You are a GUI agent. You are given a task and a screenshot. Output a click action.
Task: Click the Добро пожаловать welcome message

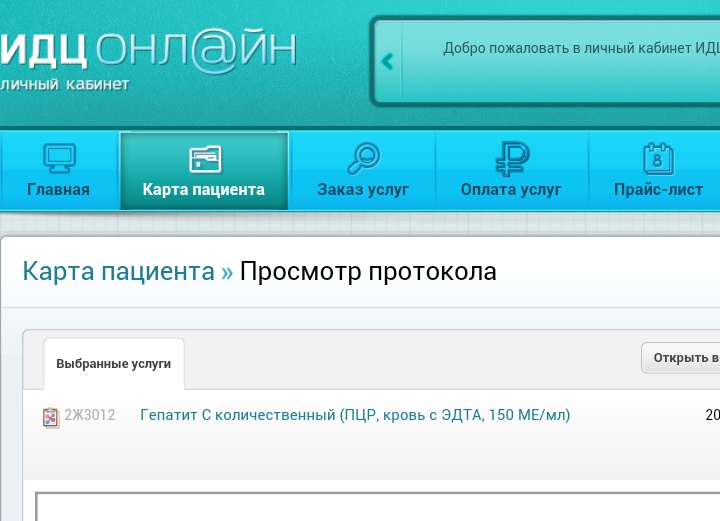click(x=580, y=48)
